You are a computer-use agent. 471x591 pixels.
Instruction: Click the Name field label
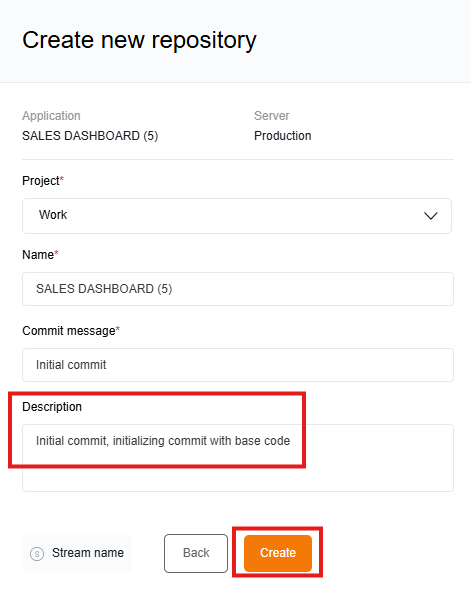coord(40,255)
